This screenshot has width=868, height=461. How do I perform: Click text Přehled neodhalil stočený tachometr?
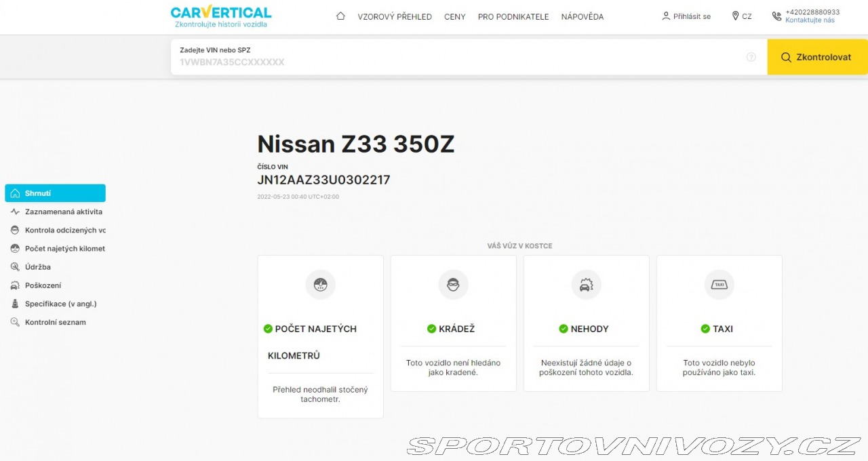(x=320, y=395)
